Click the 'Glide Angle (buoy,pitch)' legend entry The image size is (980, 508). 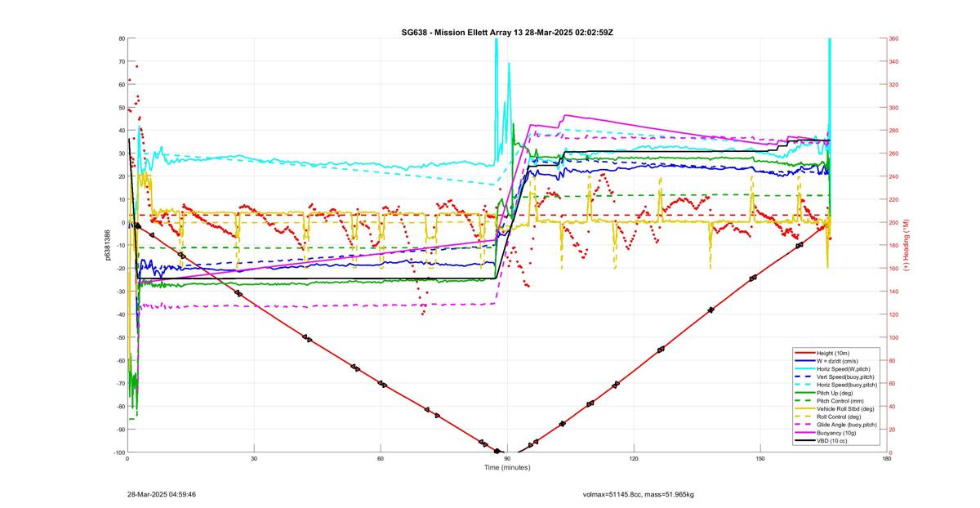[x=847, y=425]
